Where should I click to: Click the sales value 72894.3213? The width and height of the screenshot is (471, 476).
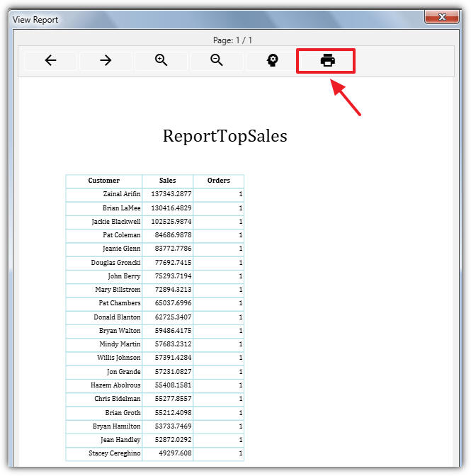click(173, 290)
